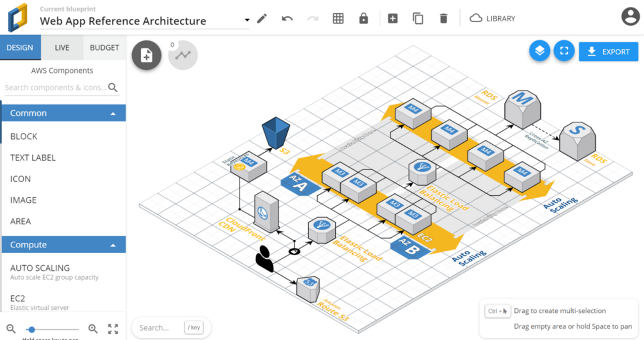Click the search components input field
The width and height of the screenshot is (644, 340).
[x=55, y=88]
